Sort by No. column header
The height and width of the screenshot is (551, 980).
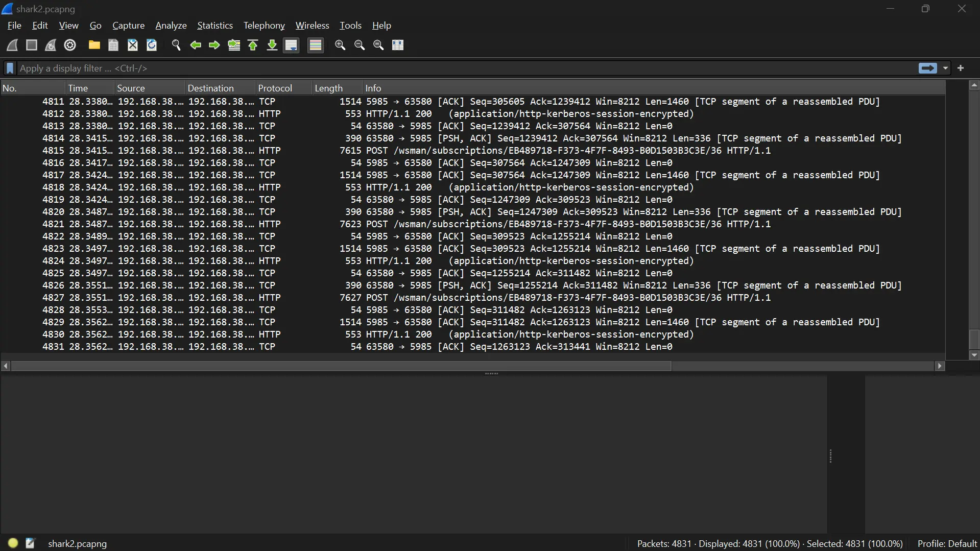tap(33, 88)
